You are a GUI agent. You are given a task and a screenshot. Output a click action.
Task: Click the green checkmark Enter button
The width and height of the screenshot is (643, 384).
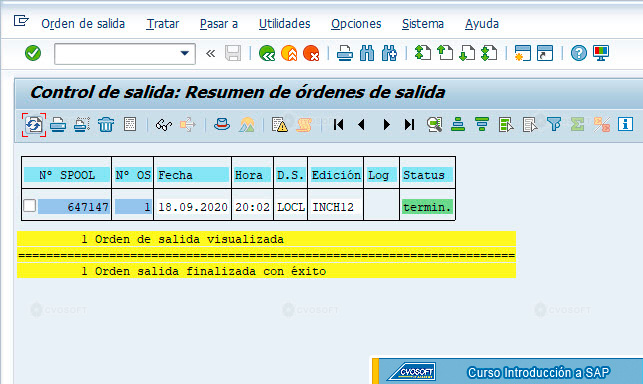(33, 53)
